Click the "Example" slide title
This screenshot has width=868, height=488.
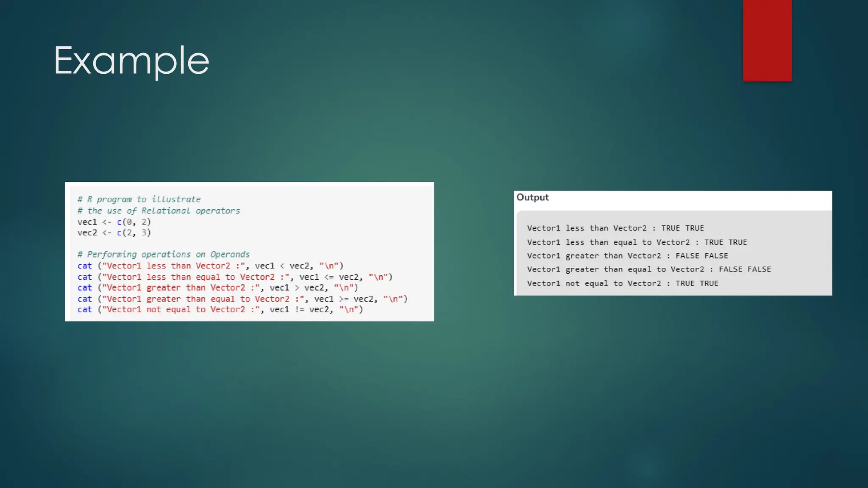[131, 61]
